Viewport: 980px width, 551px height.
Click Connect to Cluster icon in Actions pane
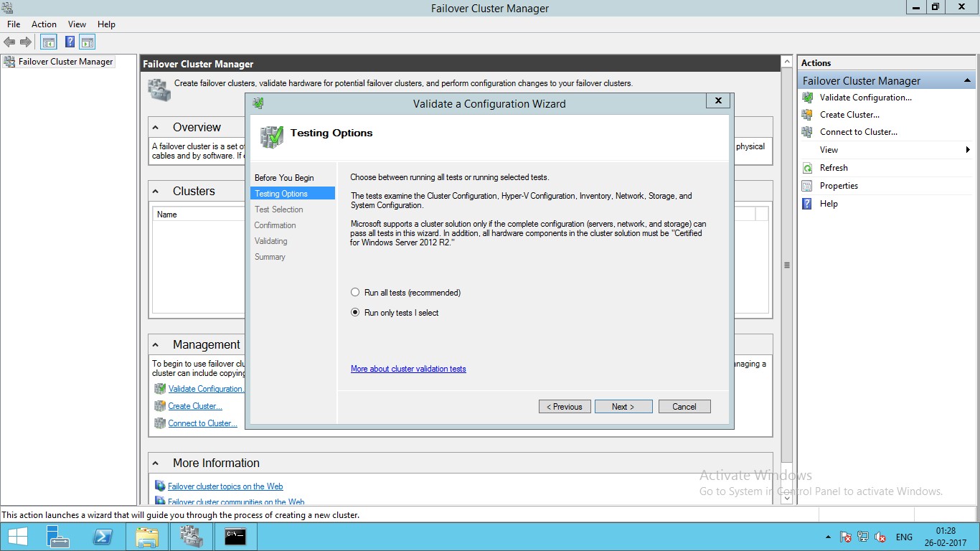807,132
